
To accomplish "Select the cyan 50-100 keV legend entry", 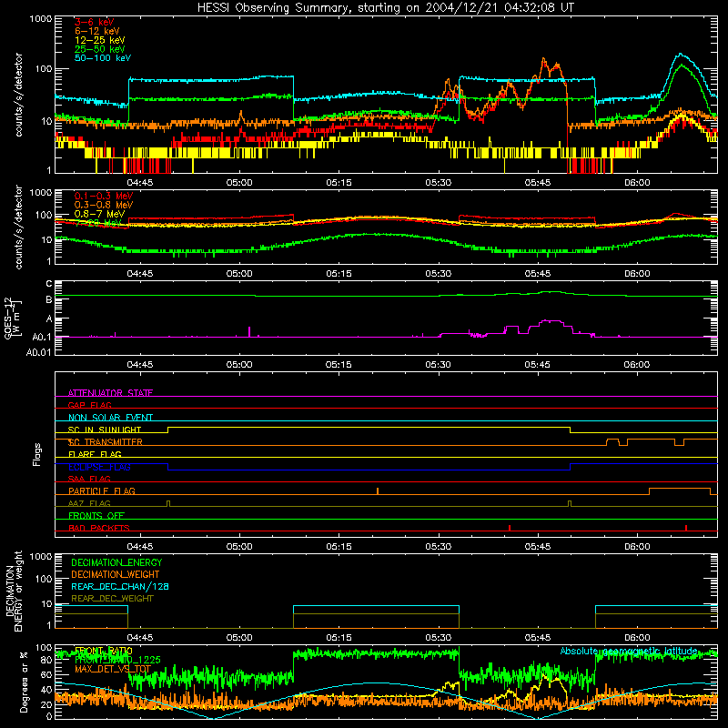I will pyautogui.click(x=103, y=58).
